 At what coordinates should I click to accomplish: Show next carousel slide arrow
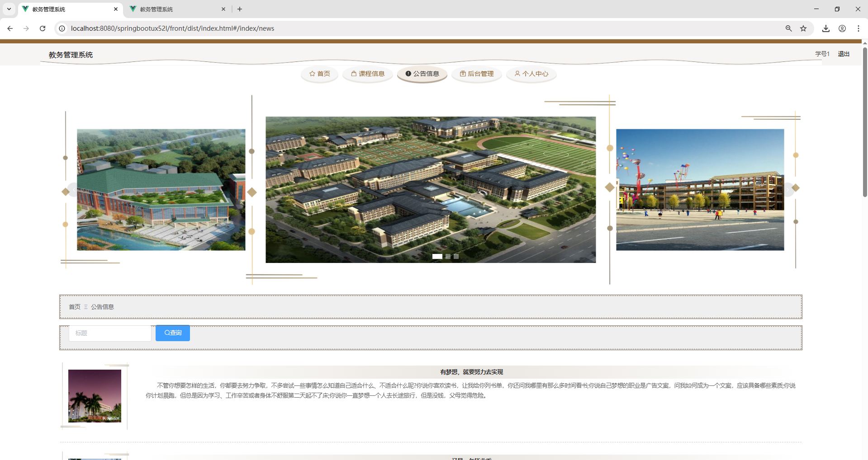pos(787,190)
